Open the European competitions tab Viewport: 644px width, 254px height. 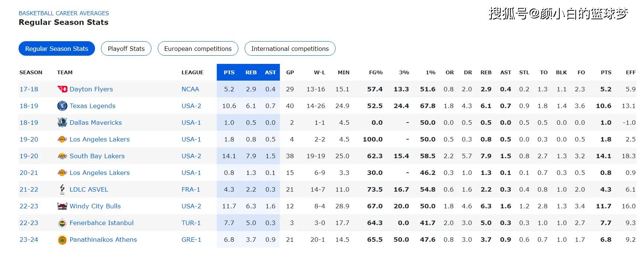pyautogui.click(x=198, y=49)
